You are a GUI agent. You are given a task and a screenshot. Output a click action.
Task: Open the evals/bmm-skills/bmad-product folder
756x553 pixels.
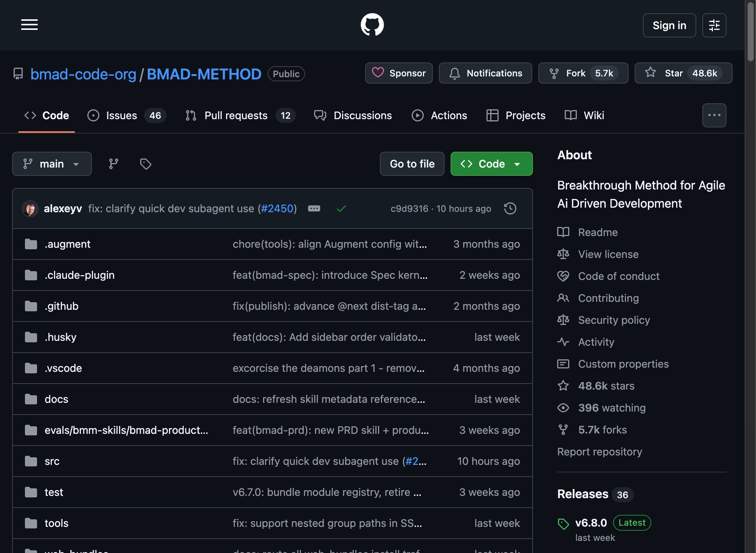[x=126, y=430]
